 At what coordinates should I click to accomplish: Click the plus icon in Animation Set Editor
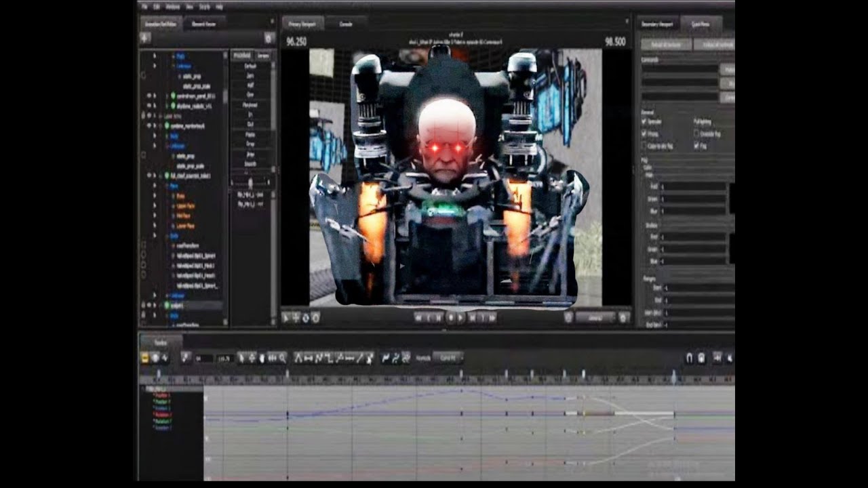point(145,39)
